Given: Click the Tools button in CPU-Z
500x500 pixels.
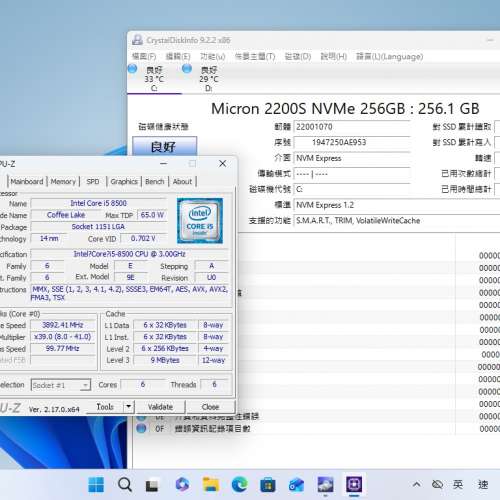Looking at the screenshot, I should (105, 407).
